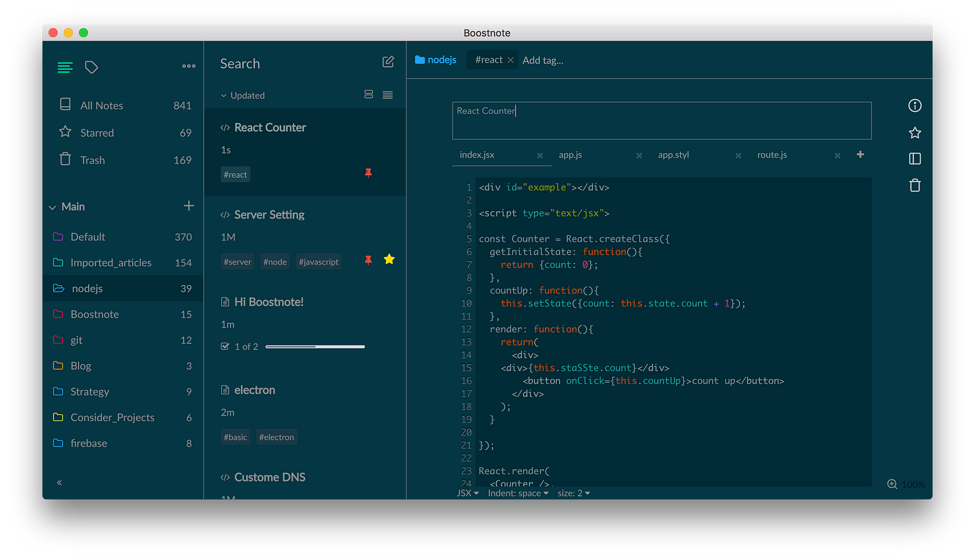Open the Default folder

[x=122, y=236]
